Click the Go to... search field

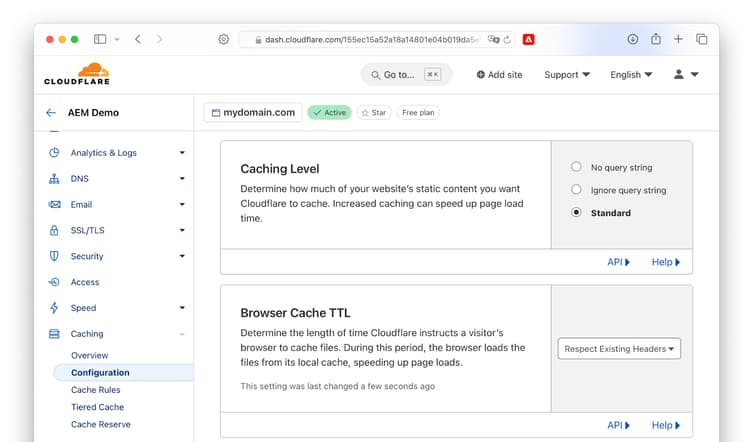coord(407,75)
